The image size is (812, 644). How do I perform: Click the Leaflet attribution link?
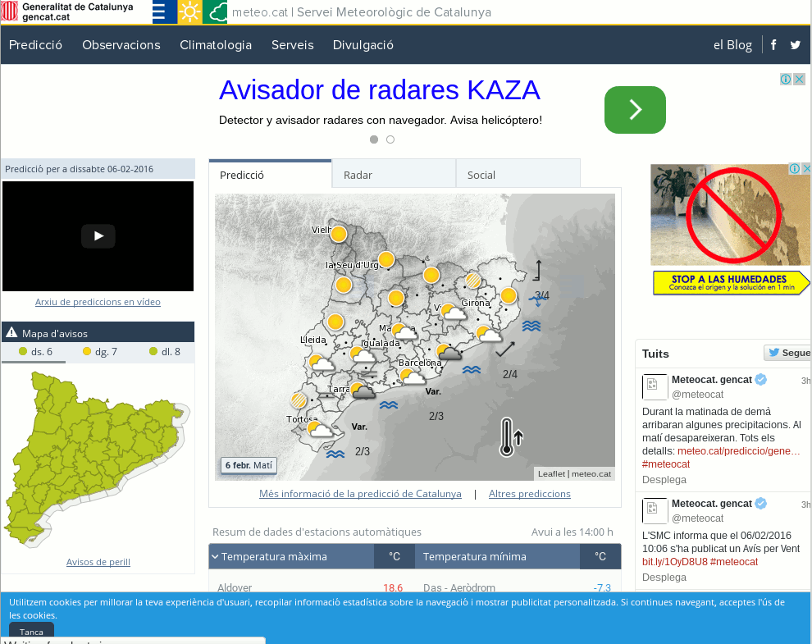tap(551, 473)
